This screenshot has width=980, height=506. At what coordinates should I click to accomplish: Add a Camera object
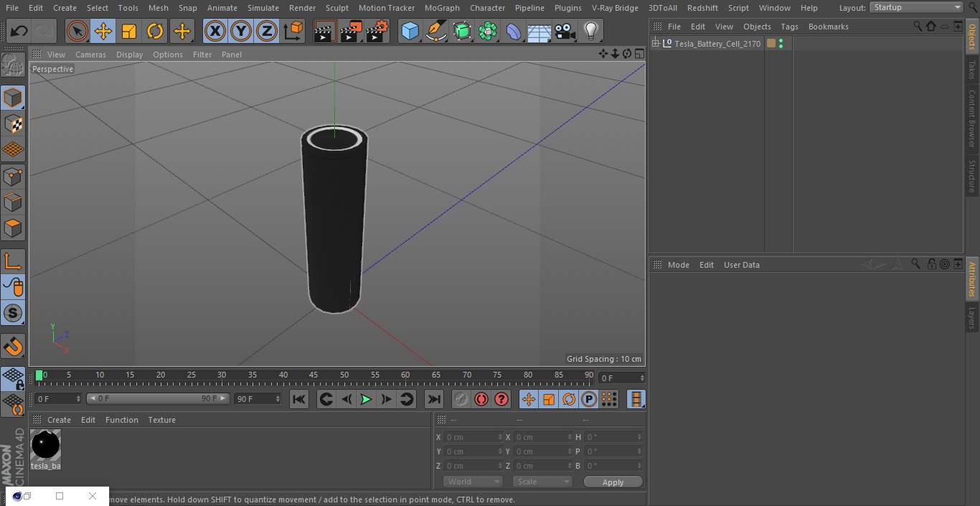(x=565, y=31)
